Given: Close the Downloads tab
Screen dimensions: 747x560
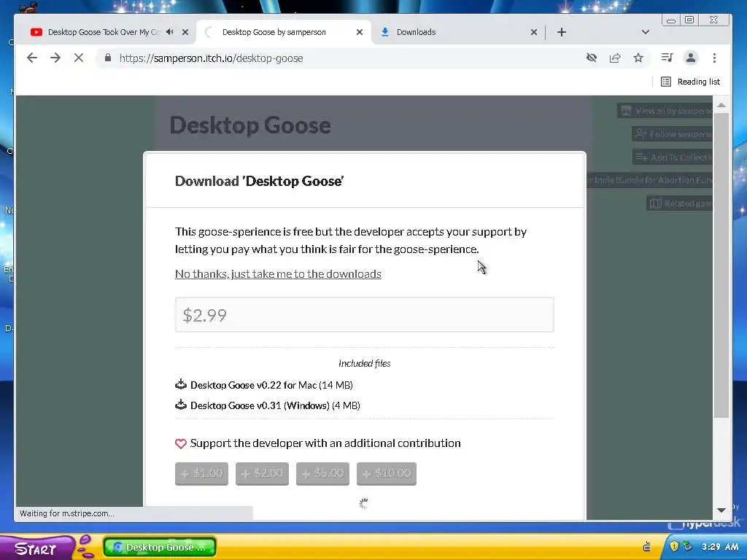Looking at the screenshot, I should pyautogui.click(x=534, y=32).
